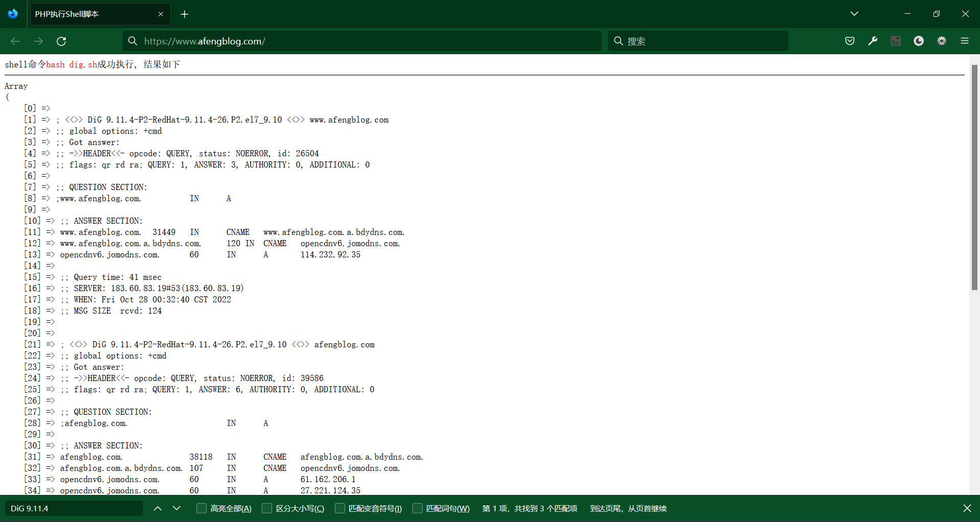The width and height of the screenshot is (980, 522).
Task: Reload the current page
Action: [61, 41]
